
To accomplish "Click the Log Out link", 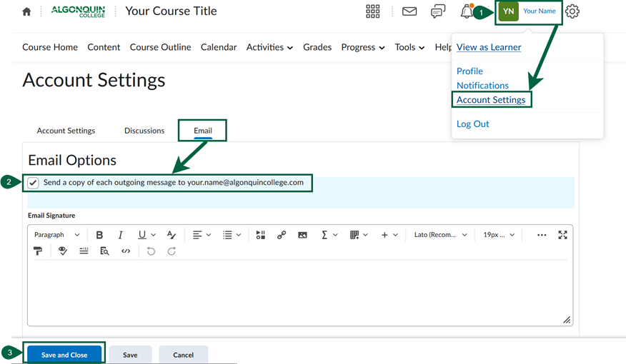I will (x=472, y=123).
